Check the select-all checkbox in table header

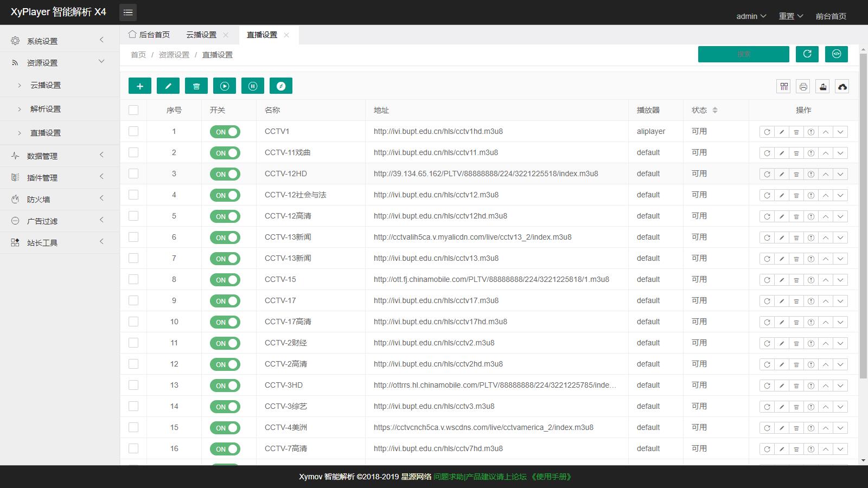[x=133, y=110]
